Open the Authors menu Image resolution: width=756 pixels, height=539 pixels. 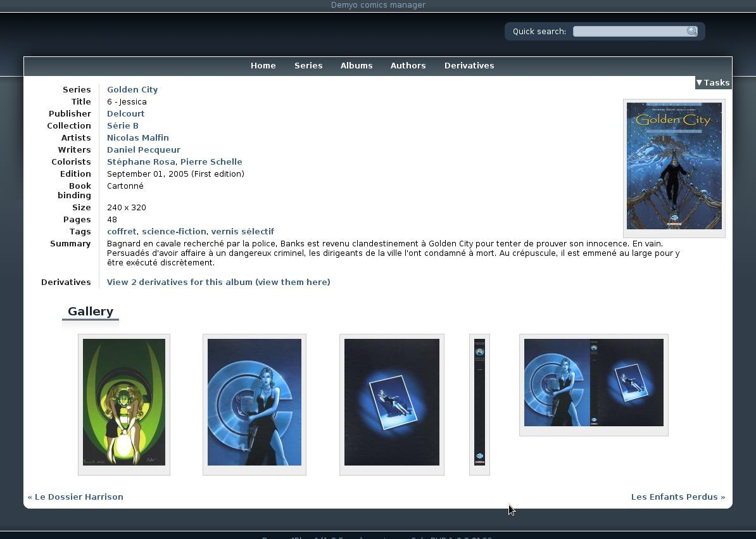point(408,66)
